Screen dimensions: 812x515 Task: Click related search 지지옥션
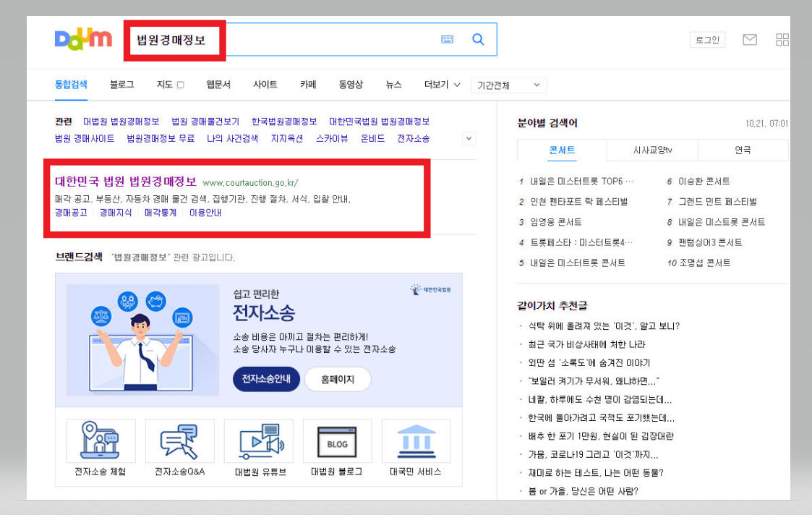[x=287, y=138]
